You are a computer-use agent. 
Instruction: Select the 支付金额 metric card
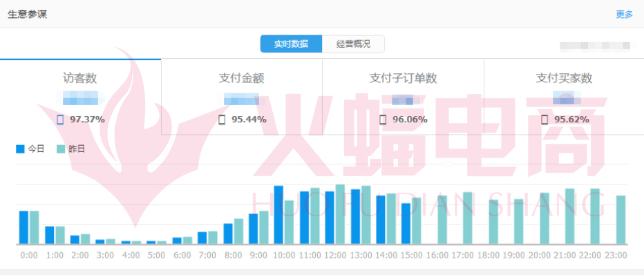(242, 97)
